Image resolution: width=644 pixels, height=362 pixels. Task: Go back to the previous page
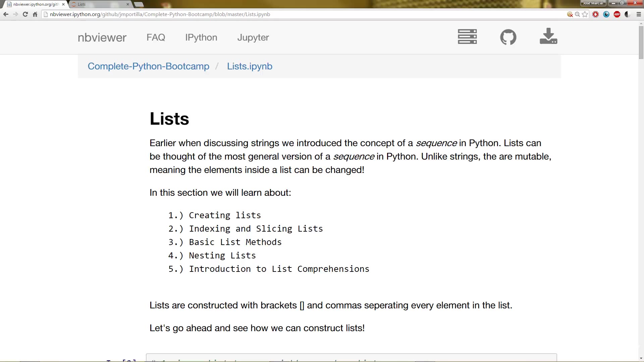[x=6, y=14]
